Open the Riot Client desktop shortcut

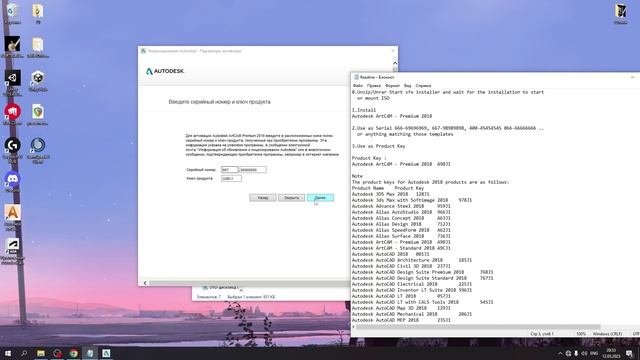click(12, 112)
